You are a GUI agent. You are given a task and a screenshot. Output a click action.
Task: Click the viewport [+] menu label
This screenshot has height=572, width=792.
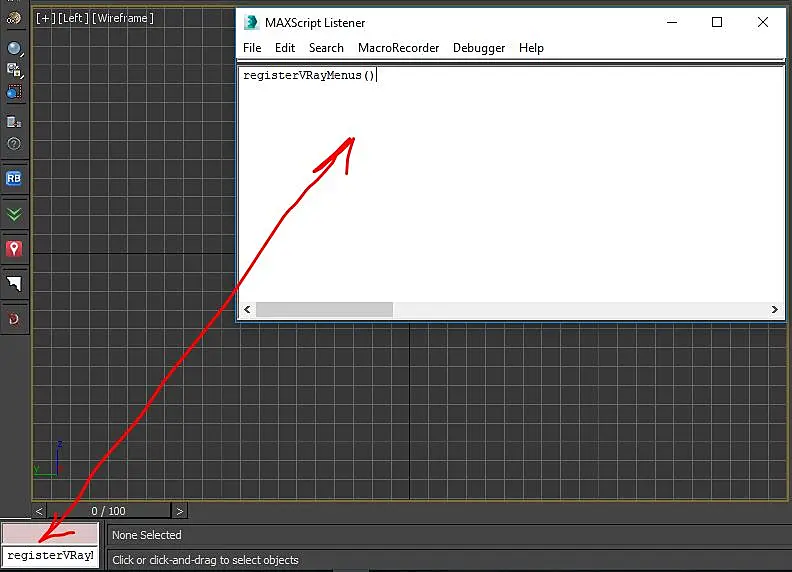[x=45, y=18]
